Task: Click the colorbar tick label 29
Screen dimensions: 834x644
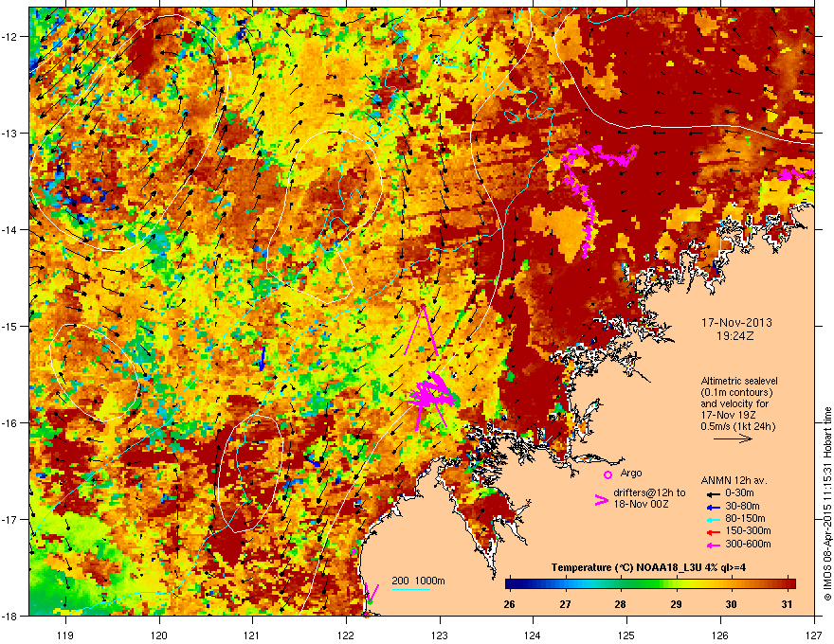Action: click(676, 604)
